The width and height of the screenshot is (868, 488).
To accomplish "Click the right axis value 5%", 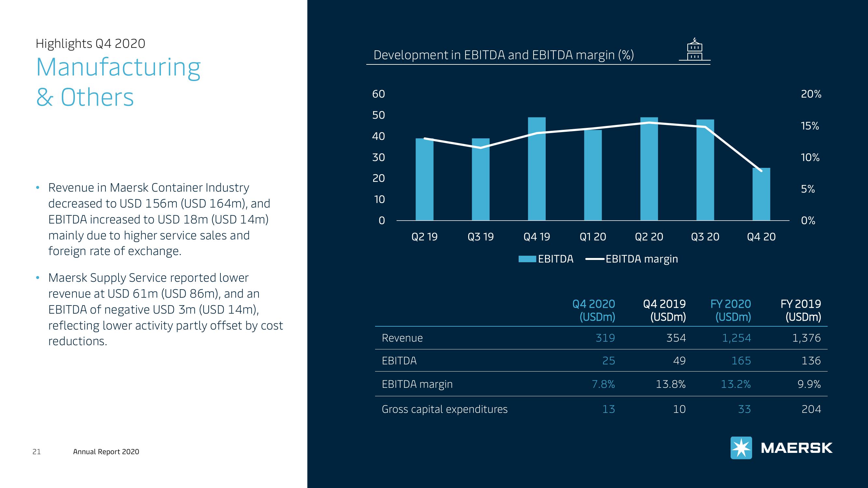I will (x=808, y=189).
